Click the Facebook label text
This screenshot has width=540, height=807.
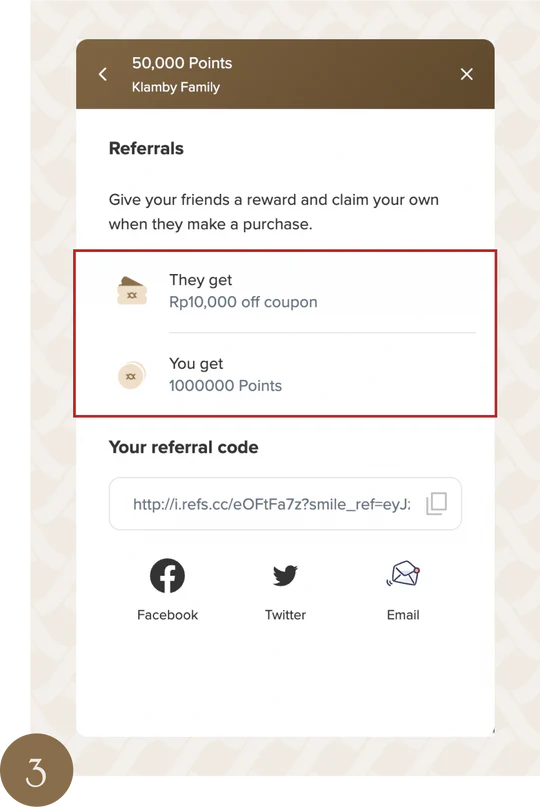[167, 615]
